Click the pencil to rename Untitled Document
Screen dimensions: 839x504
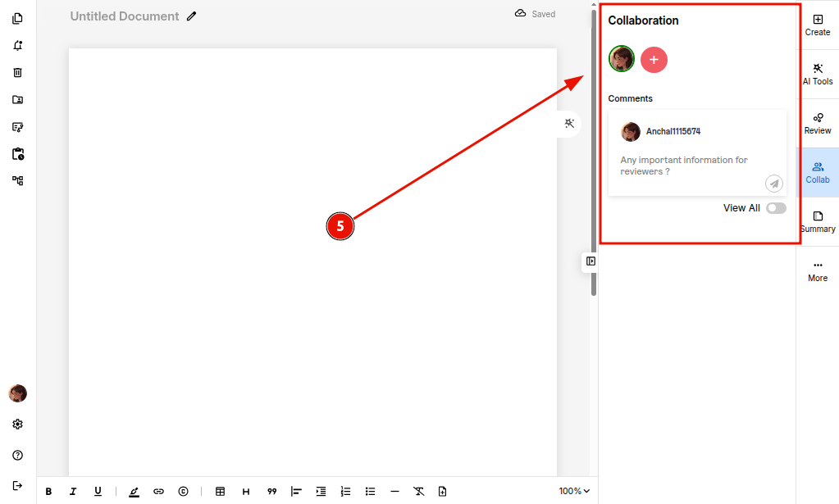point(192,16)
